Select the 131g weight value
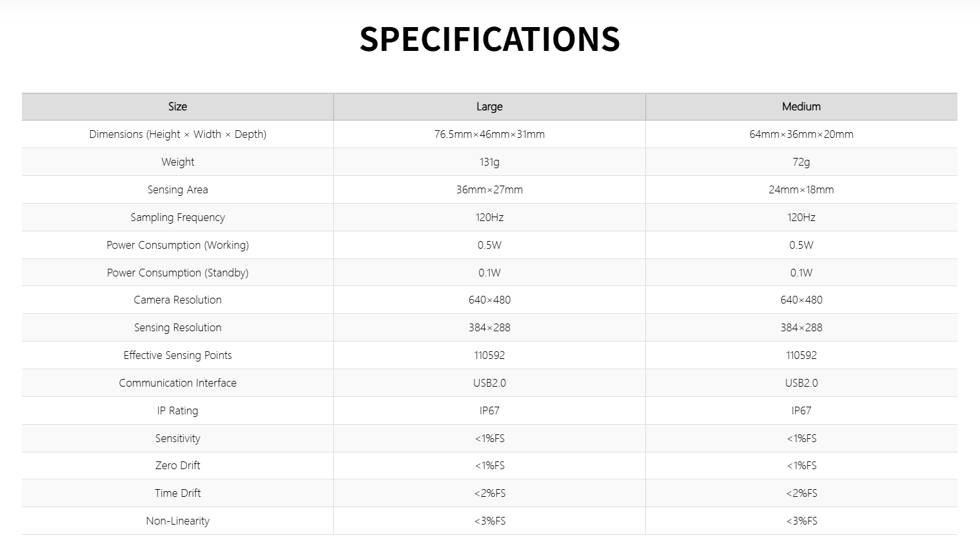Image resolution: width=980 pixels, height=551 pixels. [489, 162]
